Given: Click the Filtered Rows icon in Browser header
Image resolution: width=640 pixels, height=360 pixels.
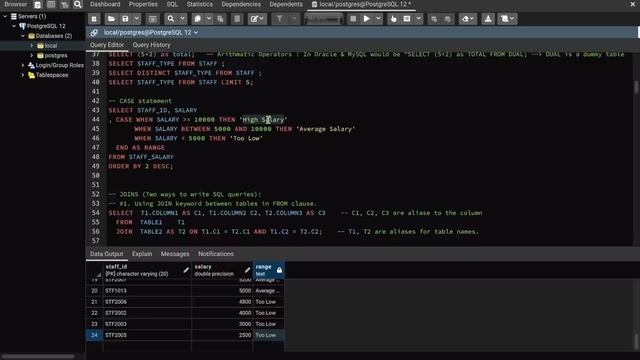Looking at the screenshot, I should [x=64, y=4].
